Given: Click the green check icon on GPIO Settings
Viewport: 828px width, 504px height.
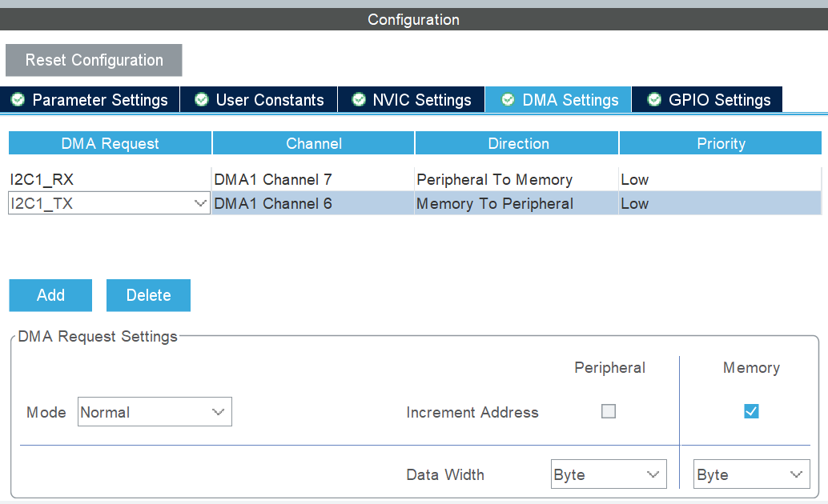Looking at the screenshot, I should [x=655, y=100].
